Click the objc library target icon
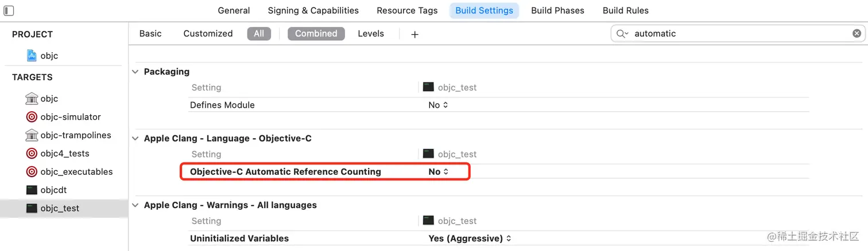This screenshot has width=868, height=251. [x=32, y=99]
